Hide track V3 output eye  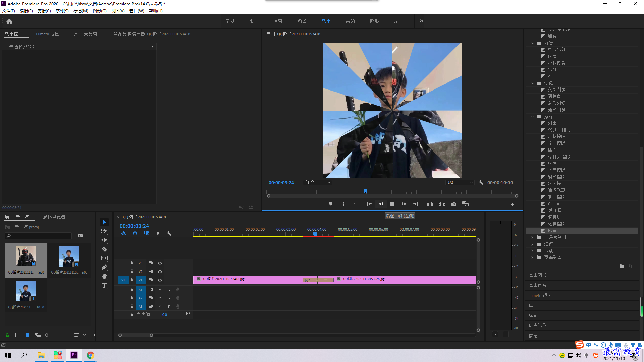coord(160,263)
